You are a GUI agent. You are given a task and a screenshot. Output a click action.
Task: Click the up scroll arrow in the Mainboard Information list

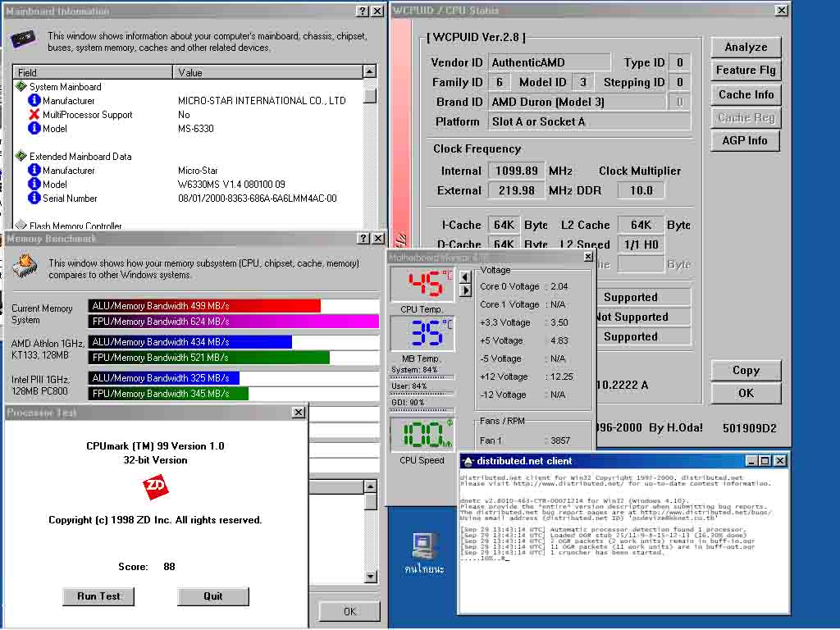tap(369, 71)
